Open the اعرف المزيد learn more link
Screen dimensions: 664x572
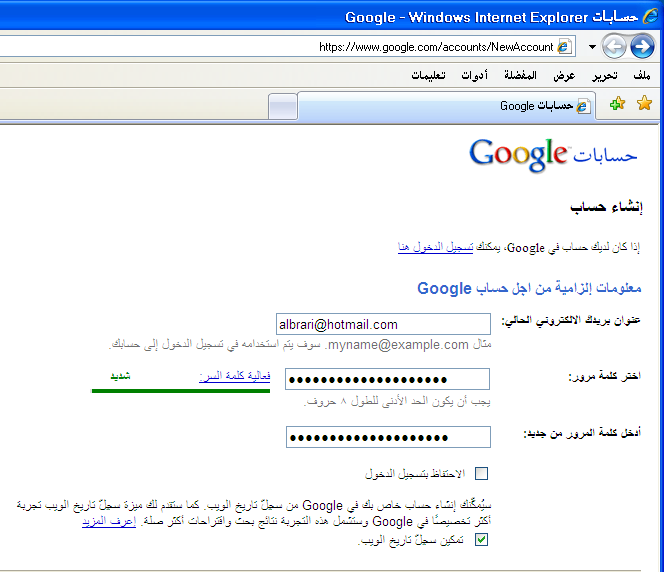coord(109,521)
